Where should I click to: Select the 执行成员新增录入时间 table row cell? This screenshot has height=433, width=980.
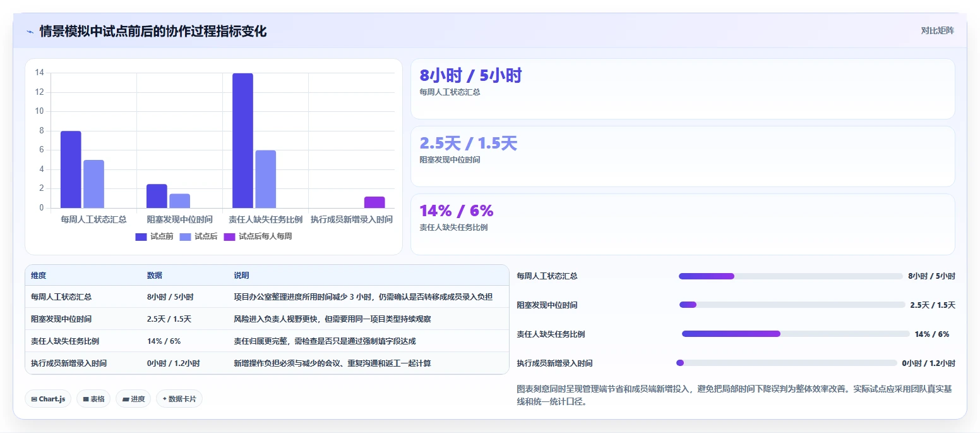(x=69, y=363)
